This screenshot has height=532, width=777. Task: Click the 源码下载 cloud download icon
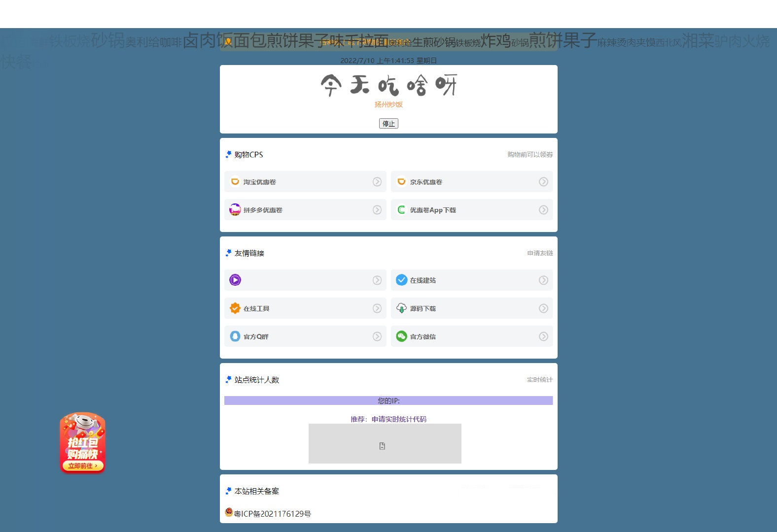click(x=401, y=308)
